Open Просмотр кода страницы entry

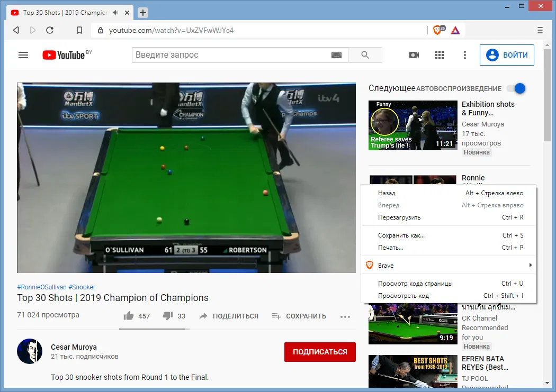pyautogui.click(x=449, y=284)
